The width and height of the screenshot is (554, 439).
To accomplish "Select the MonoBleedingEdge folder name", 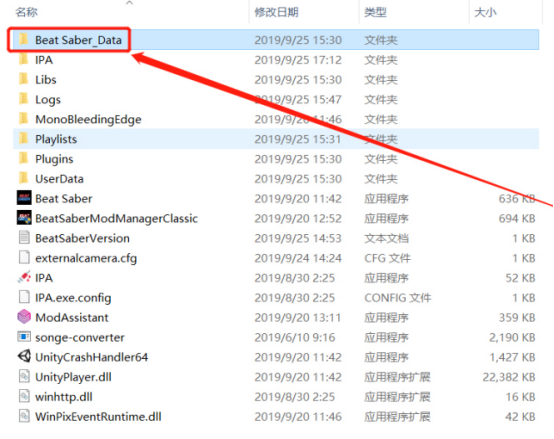I will click(88, 119).
